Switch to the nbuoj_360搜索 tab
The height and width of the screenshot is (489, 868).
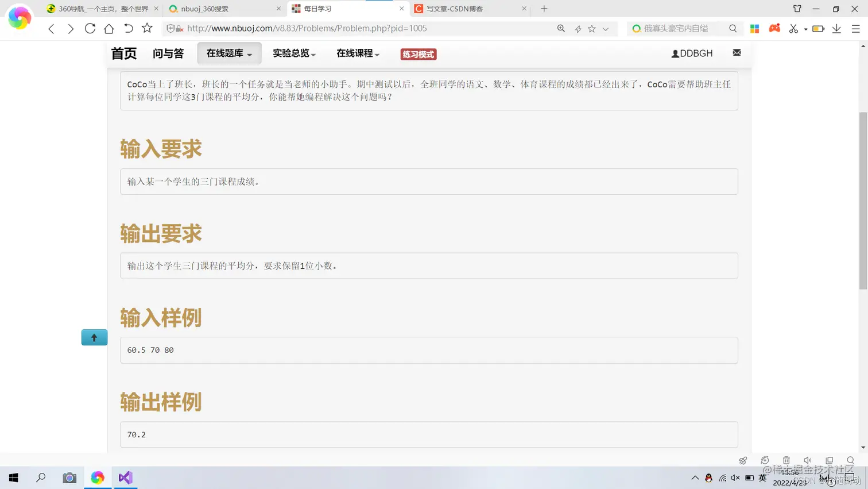[x=224, y=9]
